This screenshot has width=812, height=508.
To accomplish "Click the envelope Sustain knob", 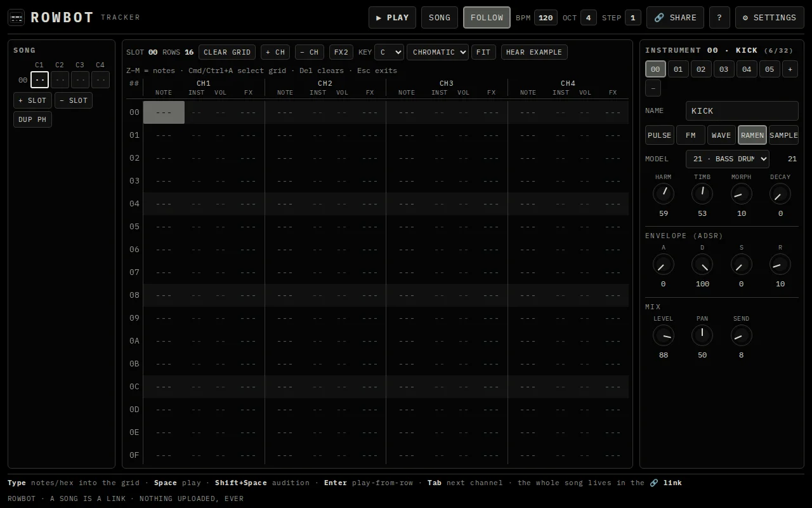I will click(741, 264).
